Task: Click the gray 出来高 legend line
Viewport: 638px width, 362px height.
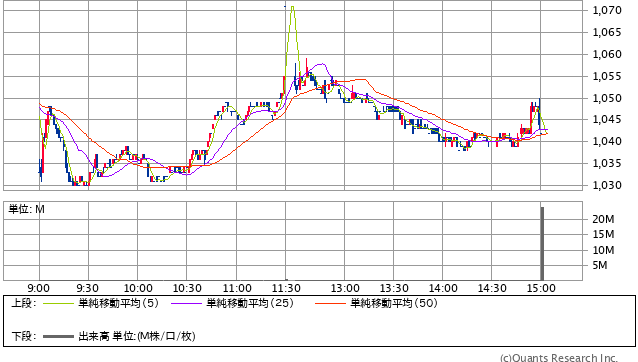Action: click(x=58, y=337)
